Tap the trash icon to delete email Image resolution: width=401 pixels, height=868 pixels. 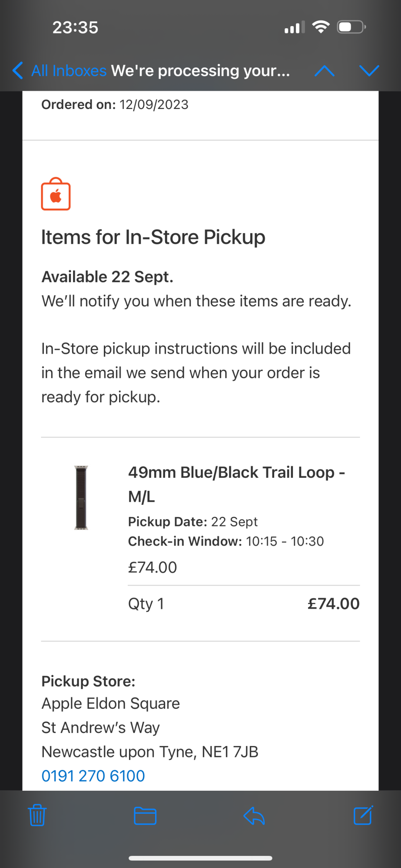pos(37,815)
